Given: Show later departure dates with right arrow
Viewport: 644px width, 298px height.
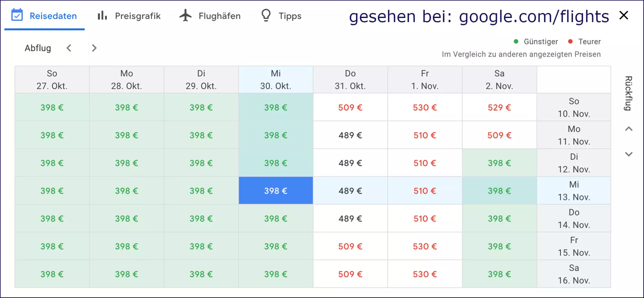Looking at the screenshot, I should tap(94, 48).
